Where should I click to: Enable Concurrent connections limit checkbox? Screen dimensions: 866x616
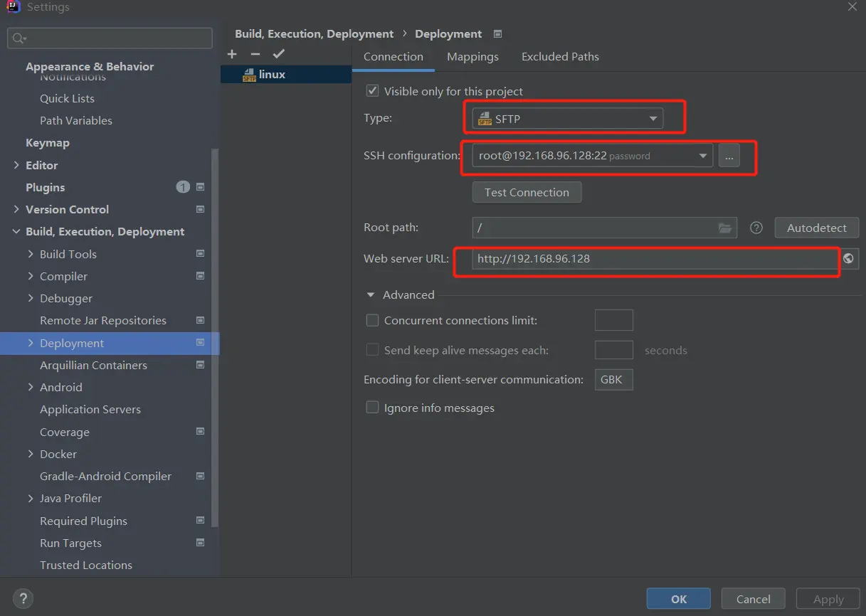(372, 321)
